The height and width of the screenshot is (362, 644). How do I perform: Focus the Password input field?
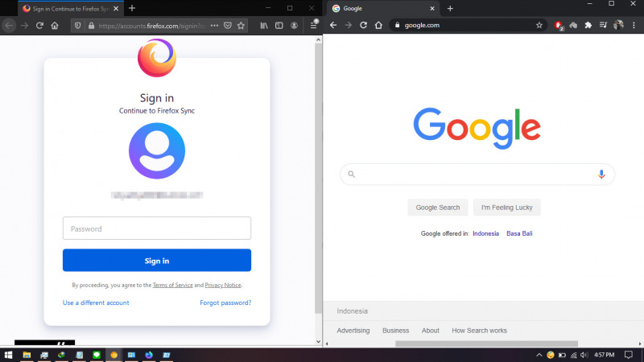tap(157, 228)
